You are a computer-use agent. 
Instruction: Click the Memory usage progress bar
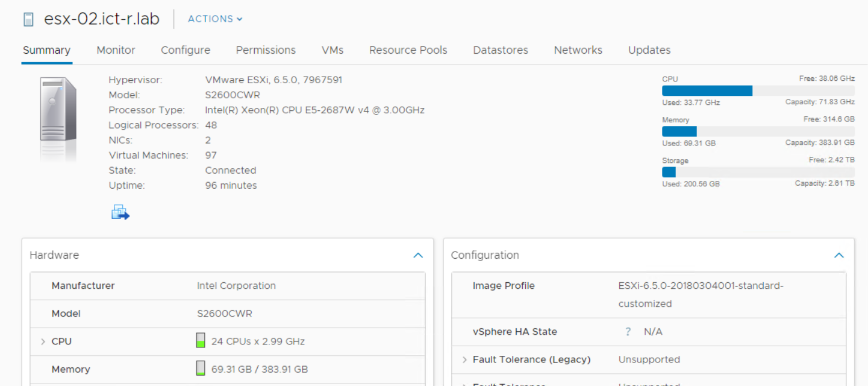click(758, 131)
